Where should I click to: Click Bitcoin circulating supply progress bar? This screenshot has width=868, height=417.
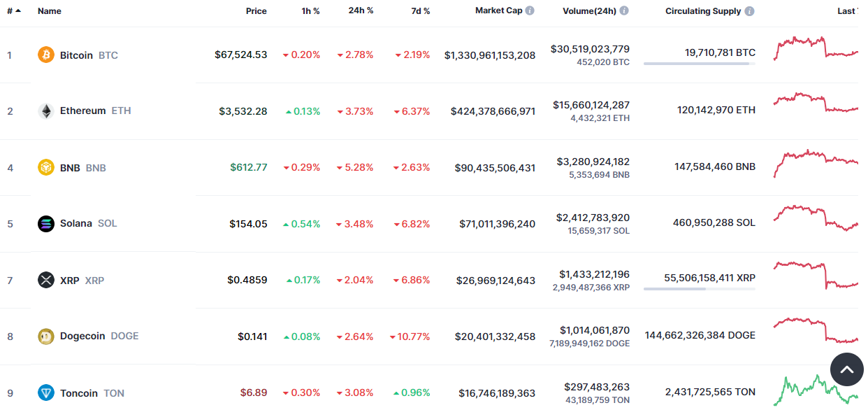point(700,64)
